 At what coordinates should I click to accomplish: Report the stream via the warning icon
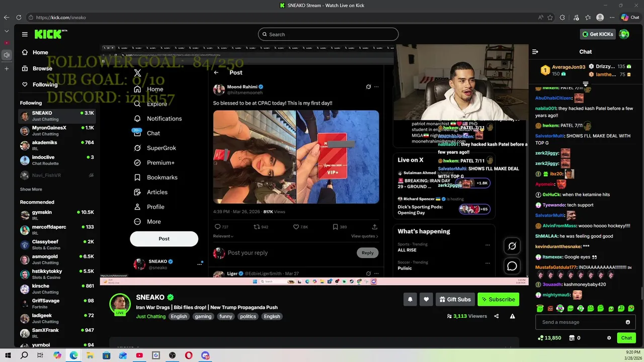click(512, 316)
